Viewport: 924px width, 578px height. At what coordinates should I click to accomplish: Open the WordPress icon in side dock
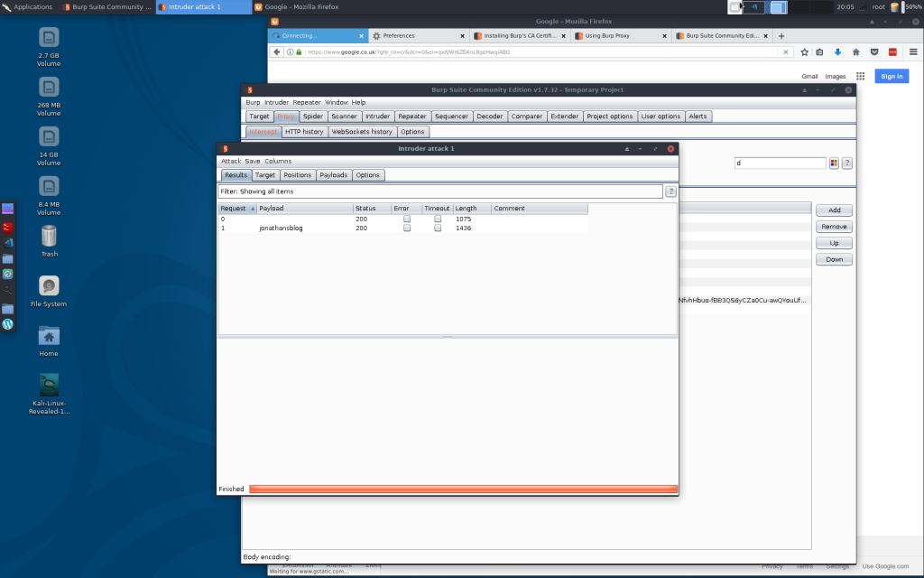pos(8,324)
